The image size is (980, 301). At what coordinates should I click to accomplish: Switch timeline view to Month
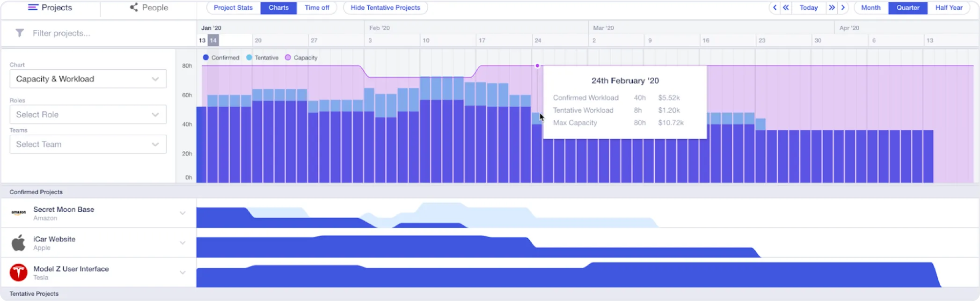tap(870, 7)
